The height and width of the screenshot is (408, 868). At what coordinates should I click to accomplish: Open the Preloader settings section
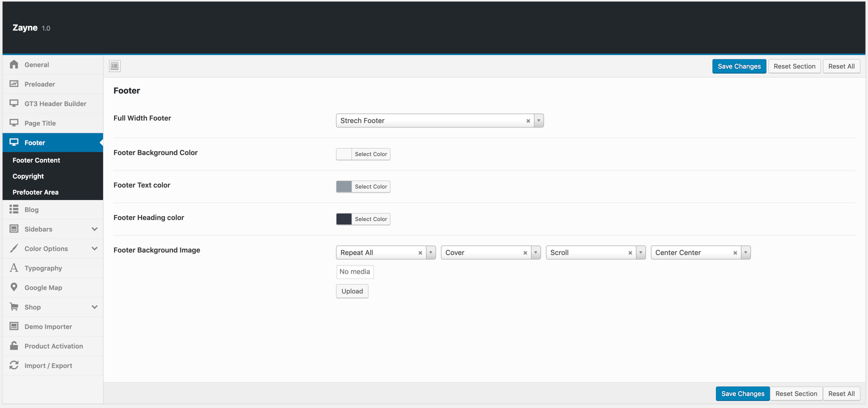[x=52, y=84]
